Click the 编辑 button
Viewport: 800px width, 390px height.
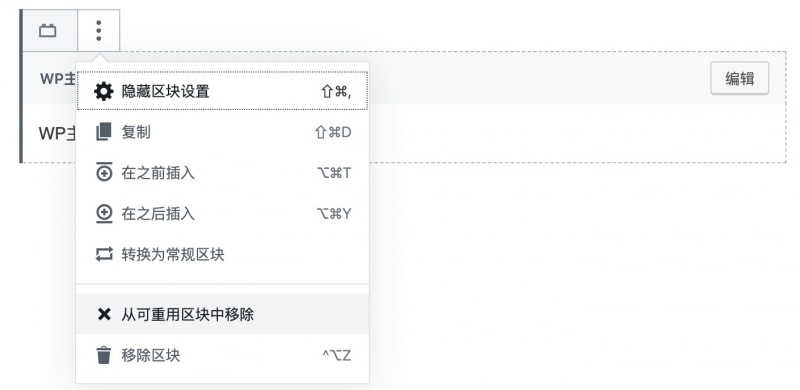[x=740, y=78]
